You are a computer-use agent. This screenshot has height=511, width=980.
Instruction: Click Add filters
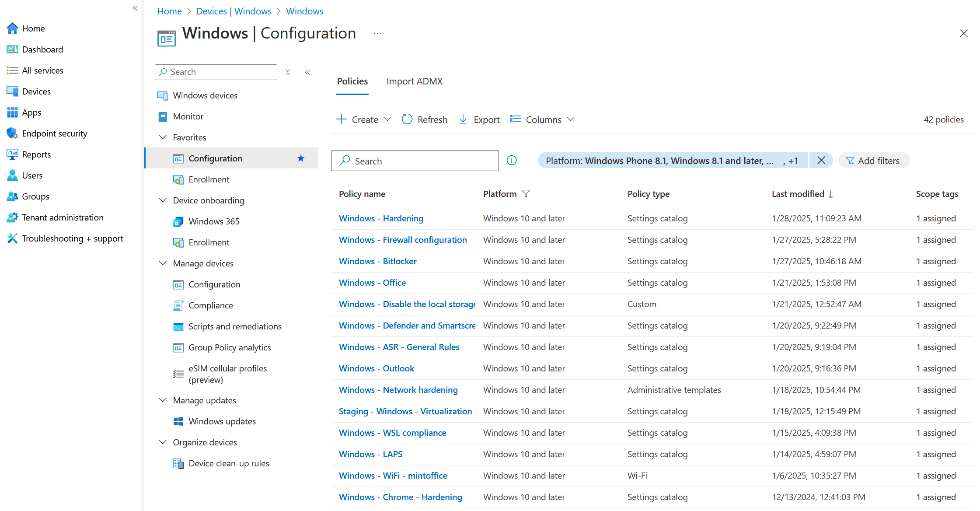pos(874,160)
